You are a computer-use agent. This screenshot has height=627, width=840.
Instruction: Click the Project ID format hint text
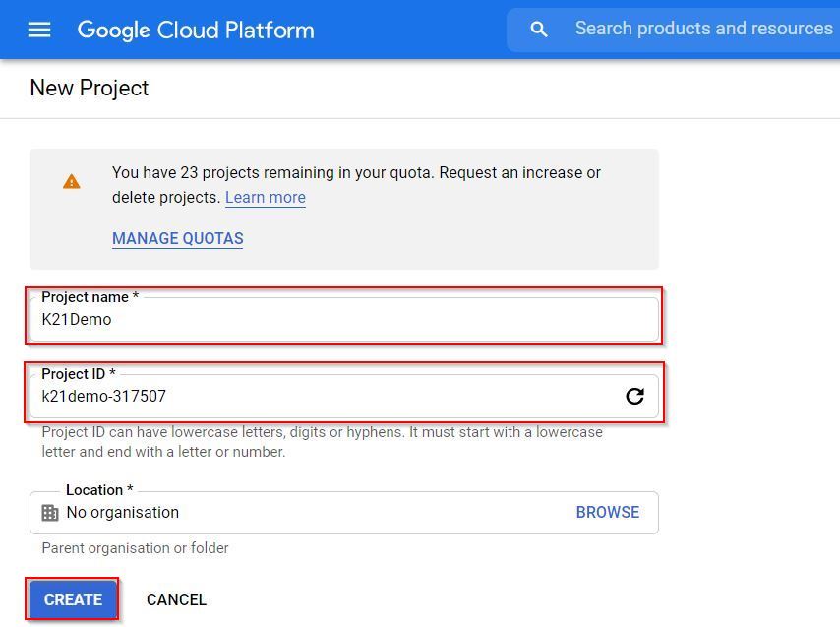tap(322, 442)
